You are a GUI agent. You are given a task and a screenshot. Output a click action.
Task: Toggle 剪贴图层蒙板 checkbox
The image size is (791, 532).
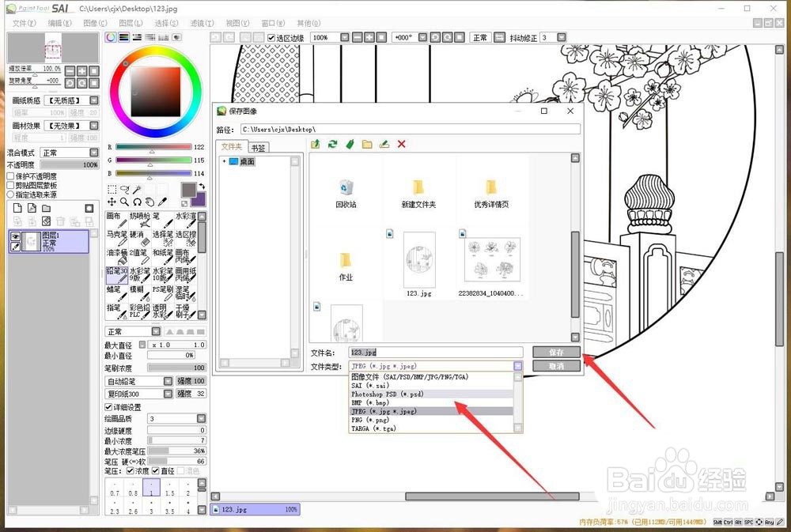coord(10,185)
